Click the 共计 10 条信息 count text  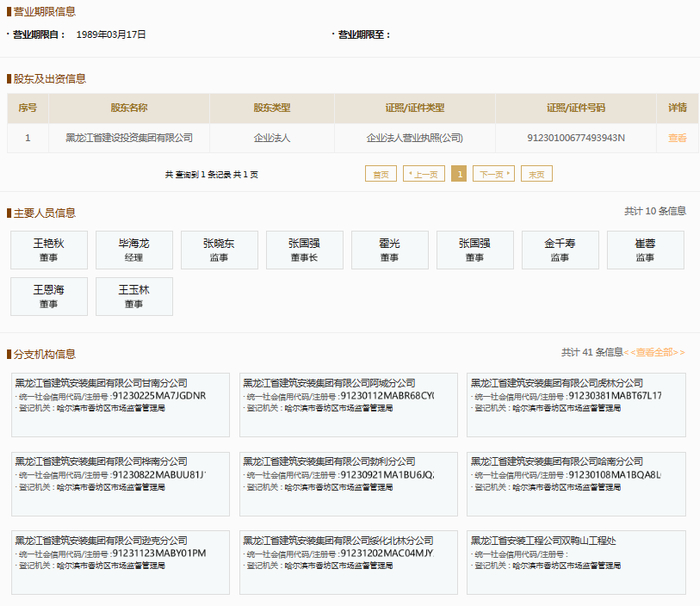pos(655,211)
